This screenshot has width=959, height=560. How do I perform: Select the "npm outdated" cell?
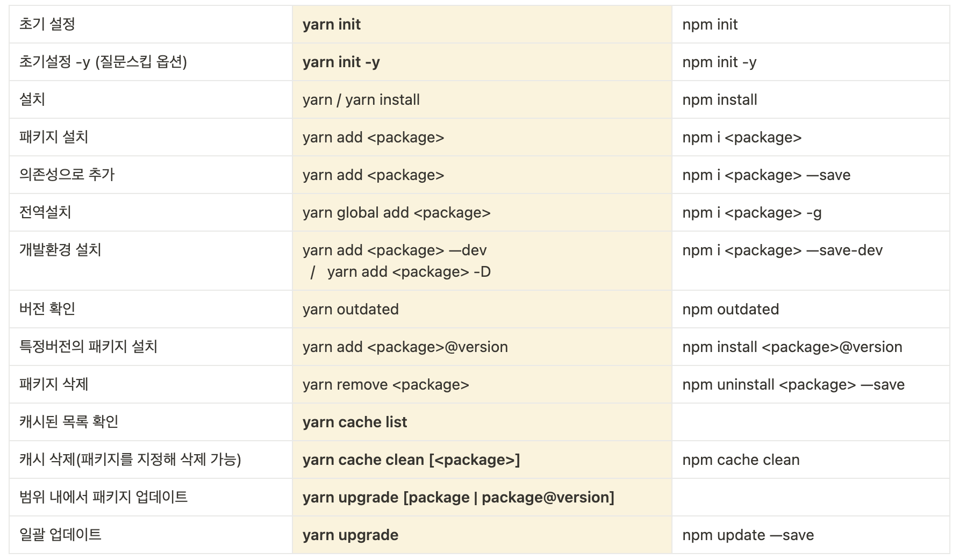pos(731,310)
